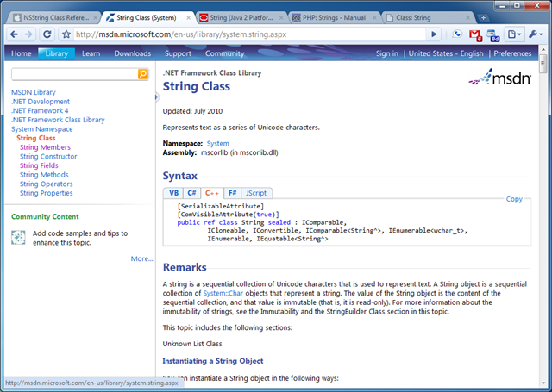
Task: Open .NET Framework 4 in the sidebar
Action: click(40, 111)
